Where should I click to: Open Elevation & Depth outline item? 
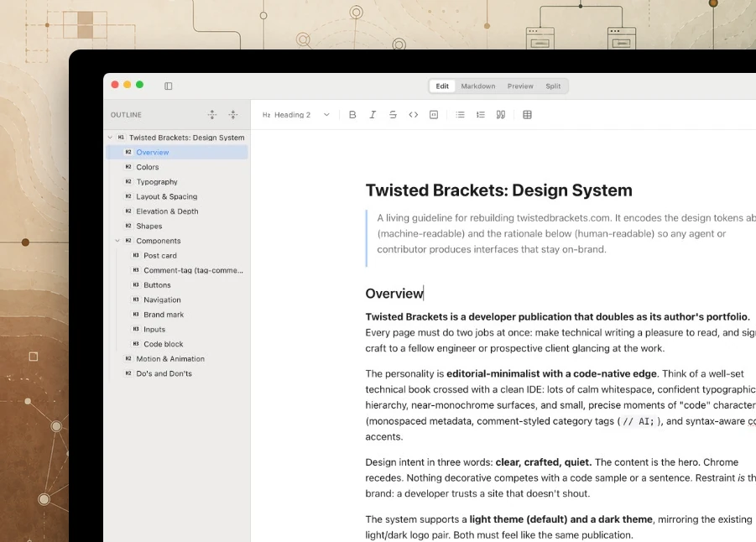pyautogui.click(x=177, y=211)
